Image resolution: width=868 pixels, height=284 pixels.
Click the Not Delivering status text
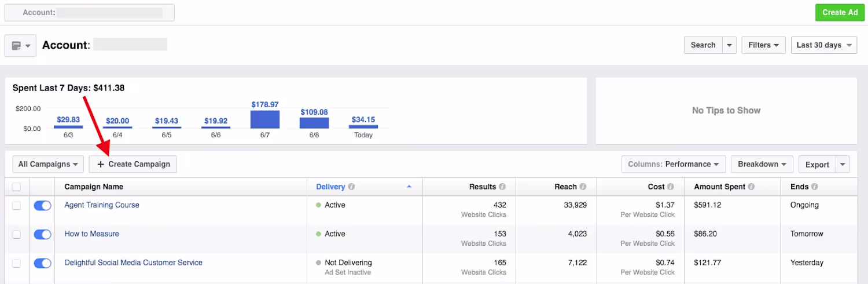(x=348, y=263)
